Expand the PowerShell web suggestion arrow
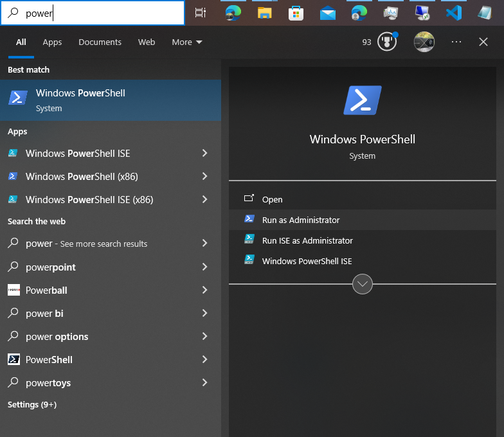The image size is (504, 437). click(204, 359)
